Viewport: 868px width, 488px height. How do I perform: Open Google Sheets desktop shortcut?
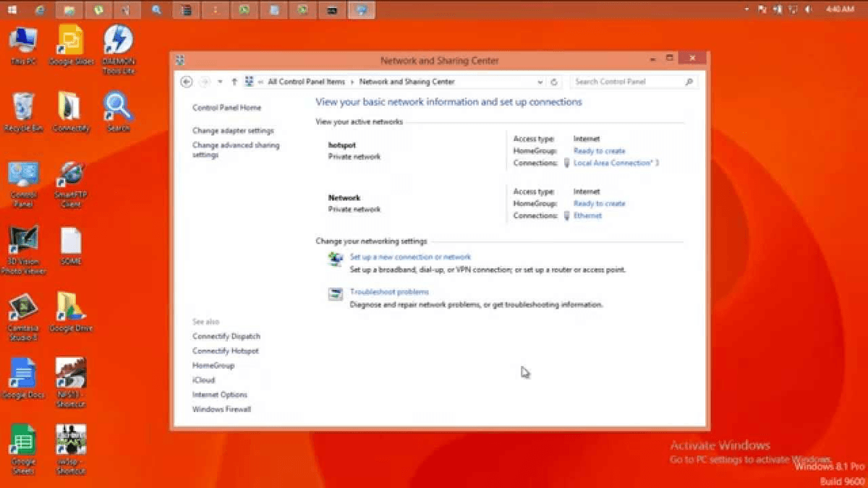coord(23,450)
